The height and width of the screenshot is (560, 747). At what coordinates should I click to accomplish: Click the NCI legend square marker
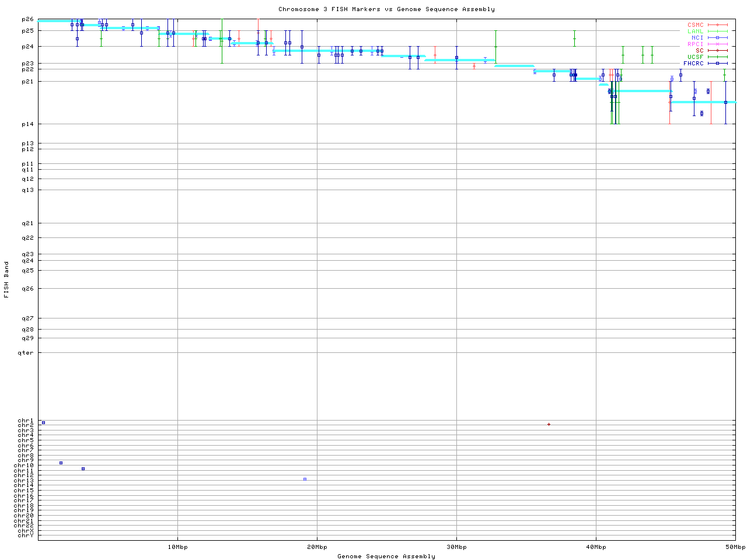pos(717,38)
